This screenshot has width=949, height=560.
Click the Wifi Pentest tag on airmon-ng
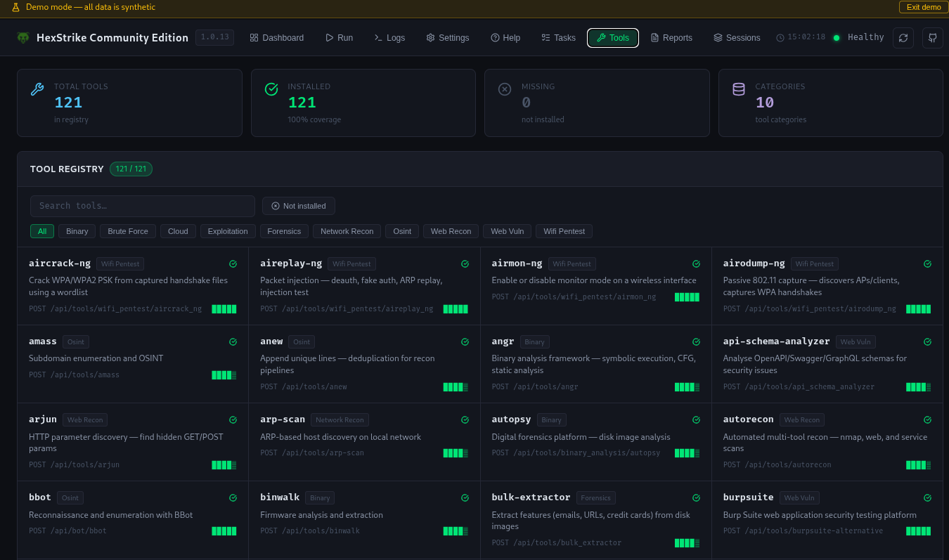(x=572, y=263)
